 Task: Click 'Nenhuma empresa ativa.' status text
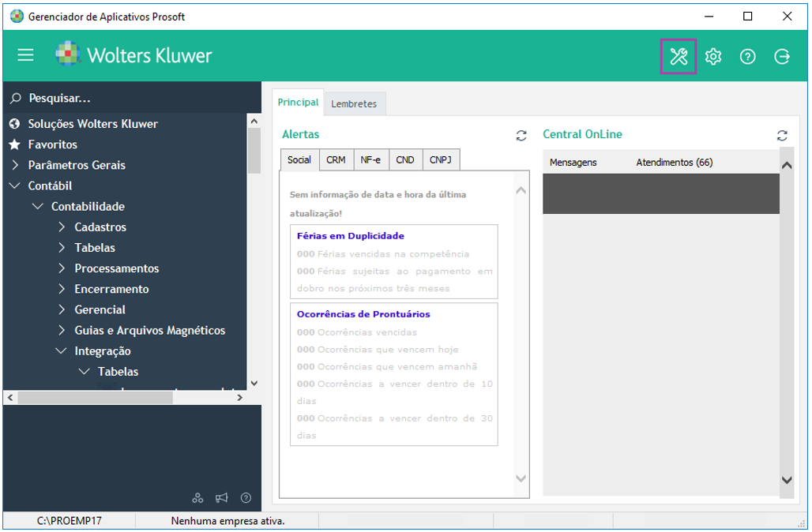227,521
